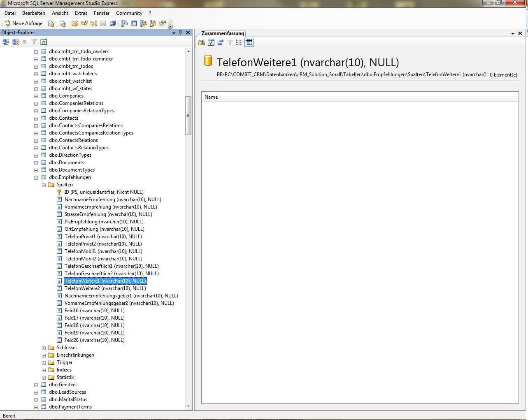Click table icon beside dbo.LeadSources

44,392
